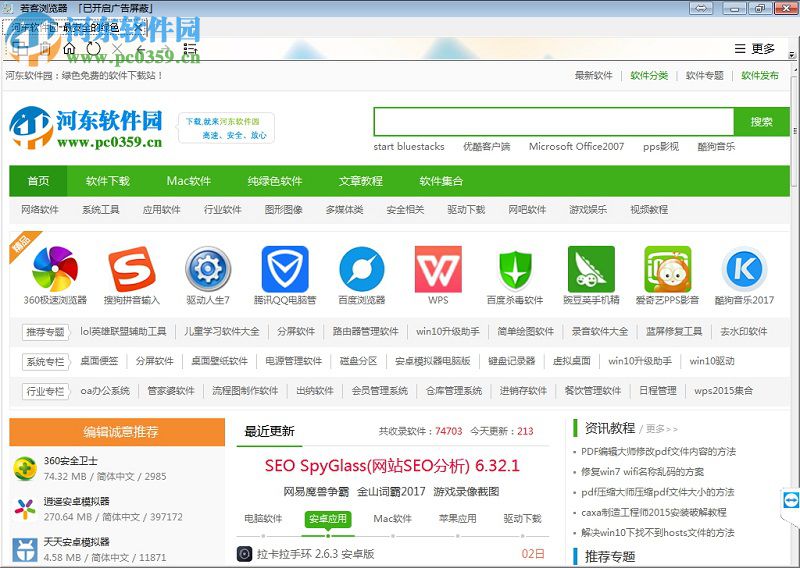Viewport: 800px width, 568px height.
Task: Open 更多>> next to 资讯教程
Action: tap(662, 429)
